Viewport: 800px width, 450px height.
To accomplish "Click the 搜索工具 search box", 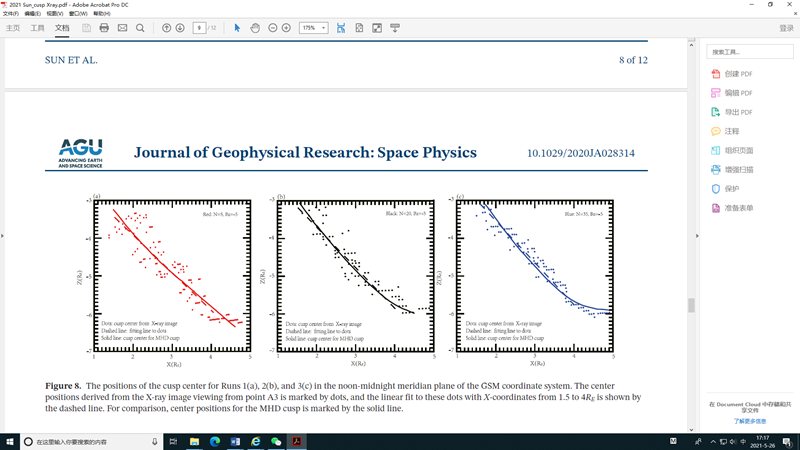I will click(x=750, y=52).
